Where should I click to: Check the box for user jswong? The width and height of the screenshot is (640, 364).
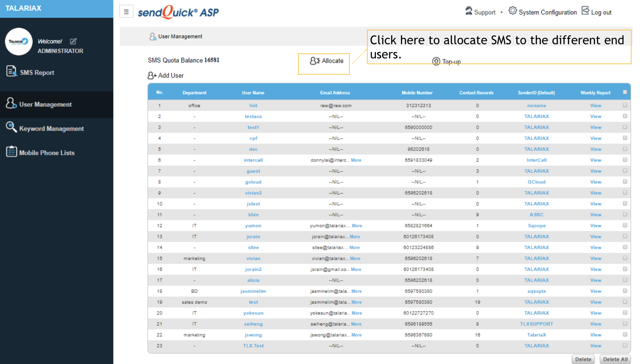pyautogui.click(x=625, y=335)
